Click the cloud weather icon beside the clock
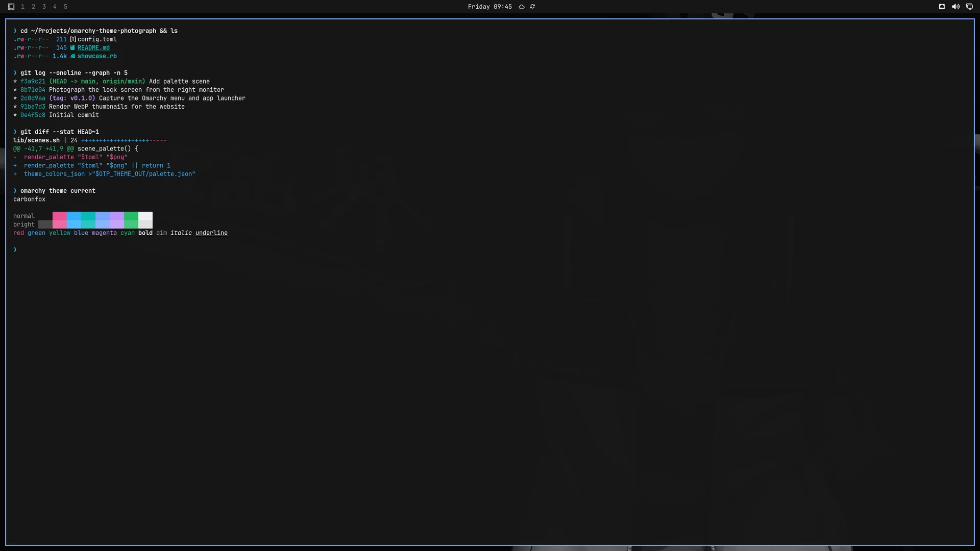This screenshot has height=551, width=980. [522, 7]
